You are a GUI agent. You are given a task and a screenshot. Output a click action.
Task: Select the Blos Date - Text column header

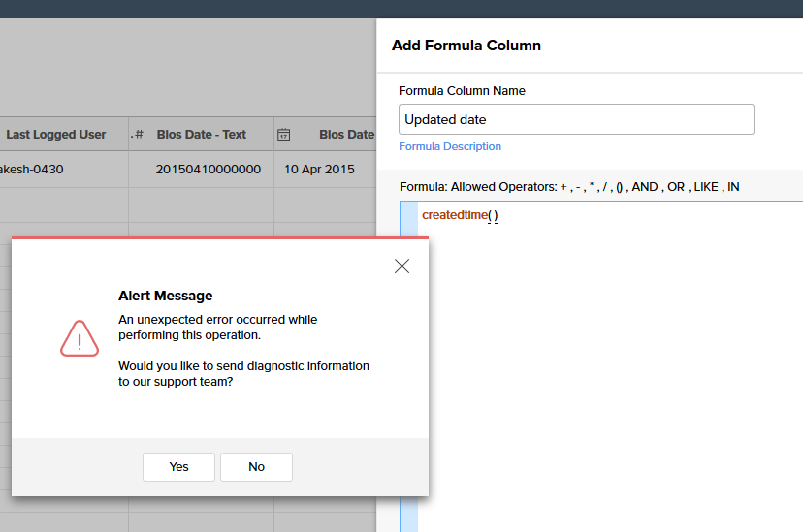[x=202, y=135]
